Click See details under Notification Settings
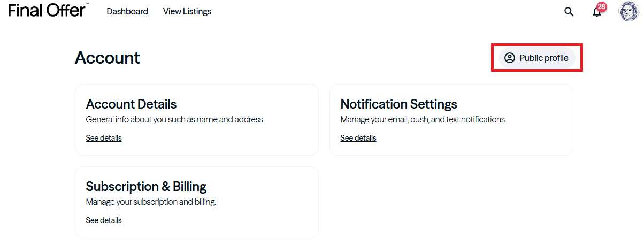Screen dimensions: 644x245 click(x=358, y=138)
